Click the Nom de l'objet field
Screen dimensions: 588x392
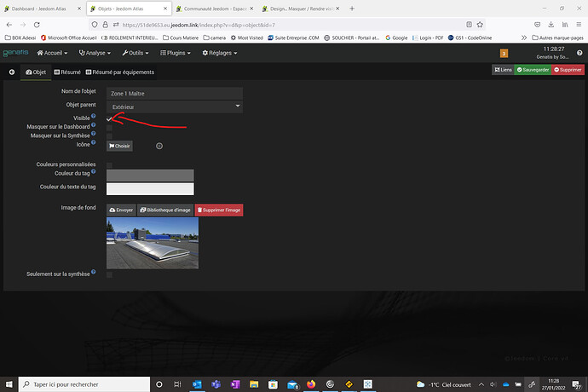175,94
